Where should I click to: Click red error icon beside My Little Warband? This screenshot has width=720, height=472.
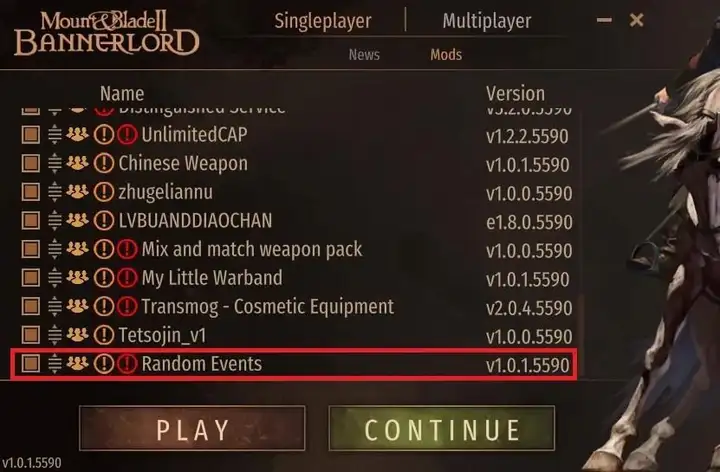(127, 278)
